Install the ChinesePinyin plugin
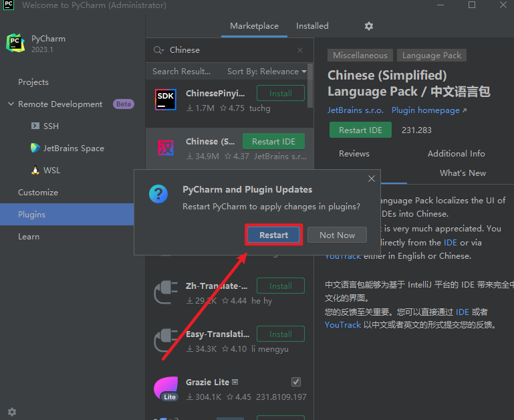Viewport: 514px width, 420px height. pyautogui.click(x=281, y=93)
